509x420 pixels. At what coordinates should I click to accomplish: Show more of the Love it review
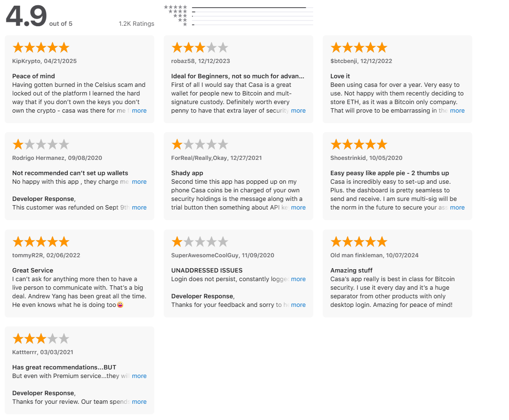click(x=457, y=111)
